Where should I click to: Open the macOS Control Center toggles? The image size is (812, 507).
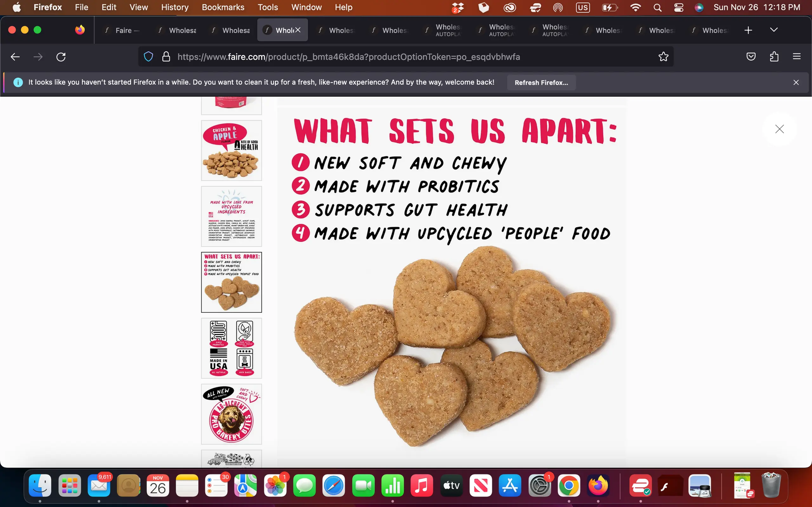678,8
